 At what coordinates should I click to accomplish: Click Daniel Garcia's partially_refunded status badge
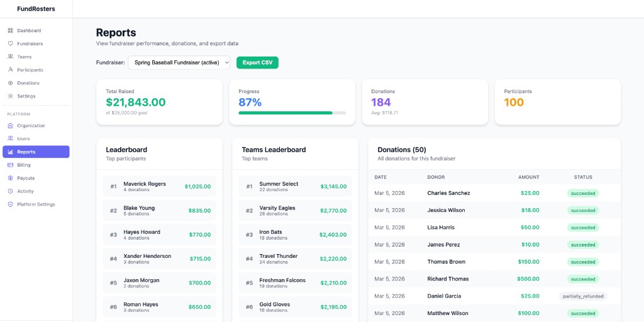583,296
